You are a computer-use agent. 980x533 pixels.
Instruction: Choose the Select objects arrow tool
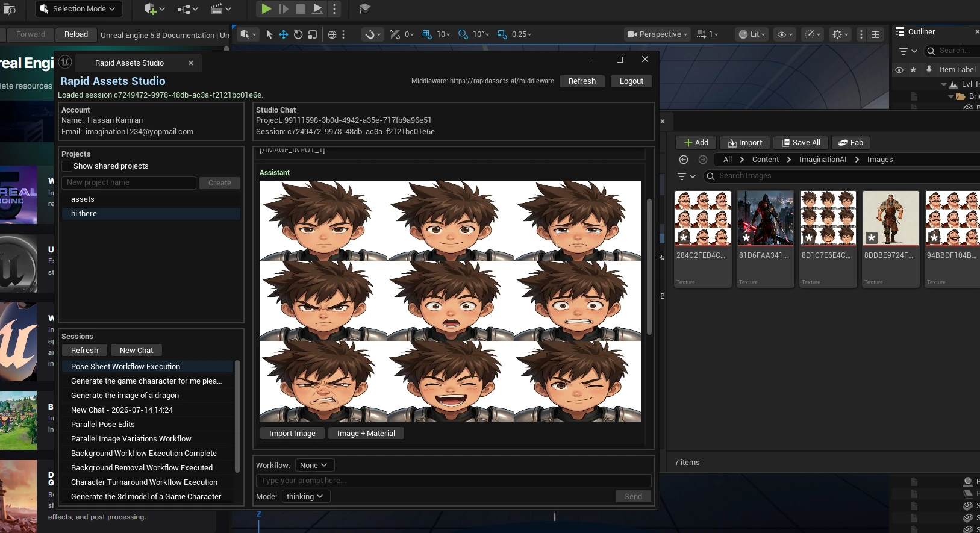269,34
